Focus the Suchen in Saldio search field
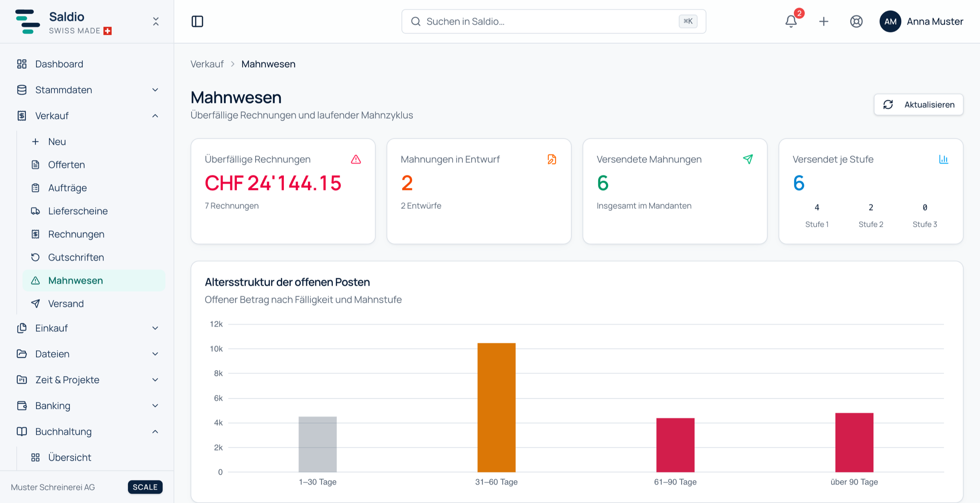 click(554, 21)
